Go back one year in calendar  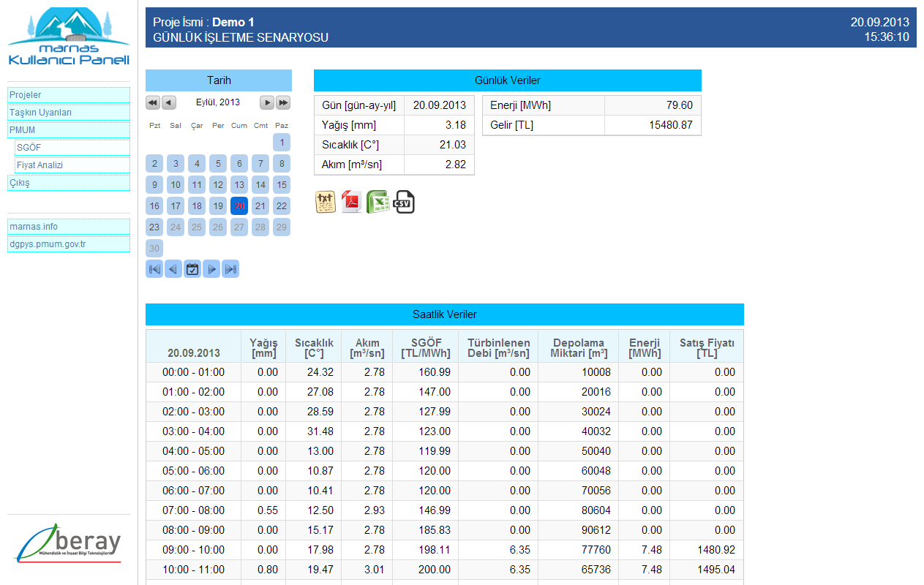pyautogui.click(x=153, y=102)
